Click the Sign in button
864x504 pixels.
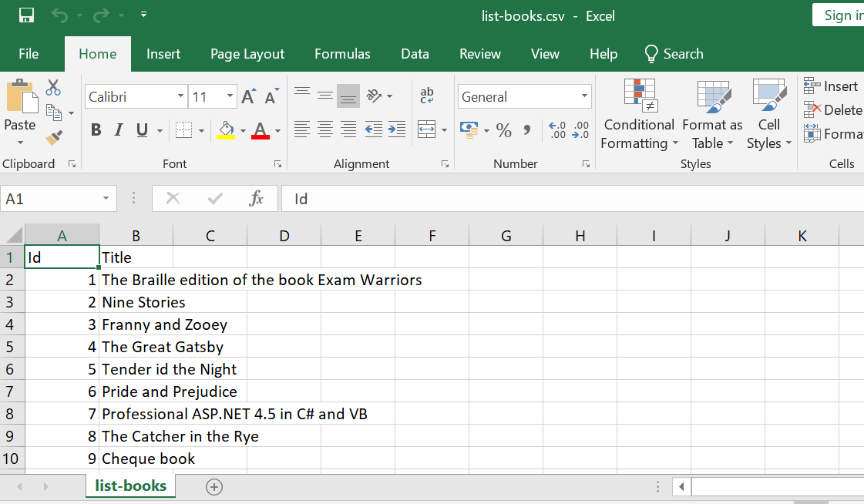(844, 14)
